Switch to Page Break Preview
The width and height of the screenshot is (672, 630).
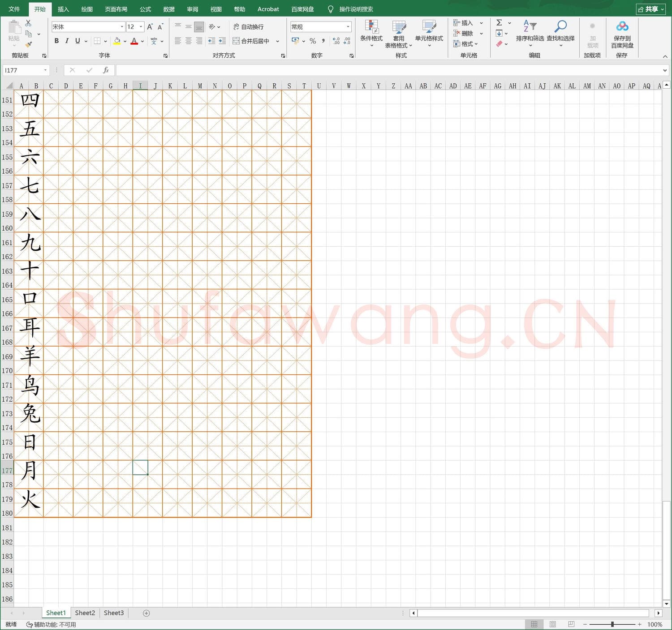571,624
